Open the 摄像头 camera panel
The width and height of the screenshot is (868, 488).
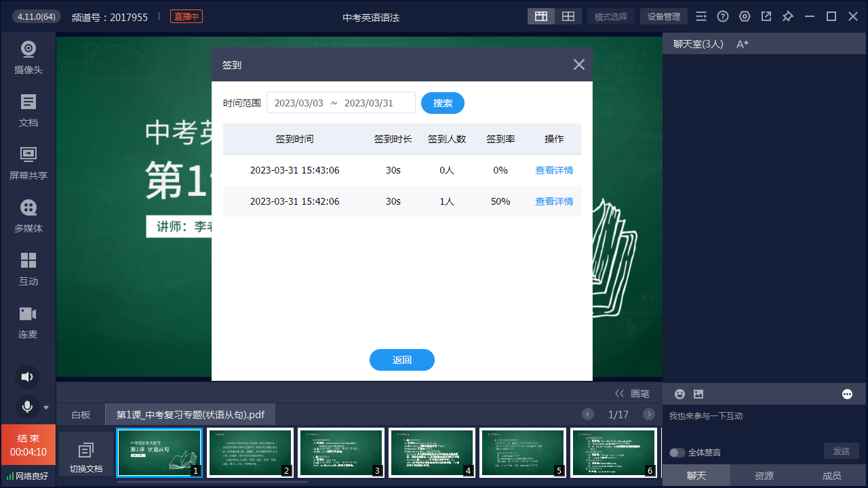28,57
